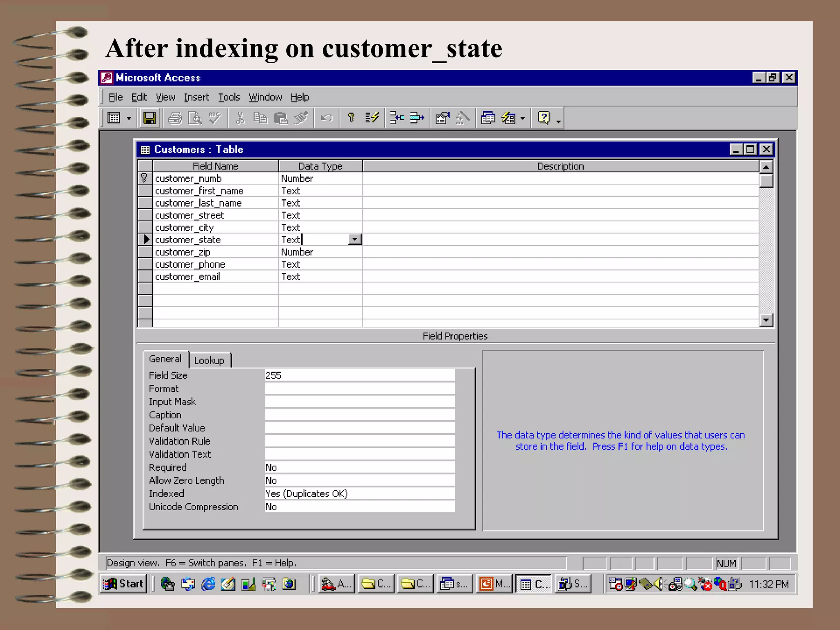Click the Number data type of customer_zip
The image size is (840, 630).
click(297, 252)
